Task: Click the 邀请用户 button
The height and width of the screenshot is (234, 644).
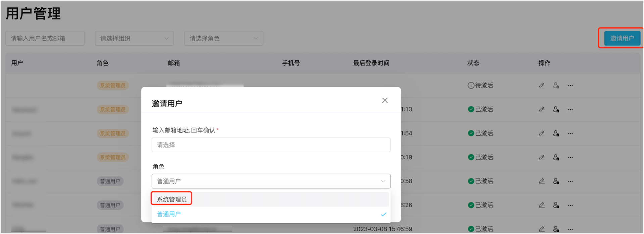Action: [622, 38]
